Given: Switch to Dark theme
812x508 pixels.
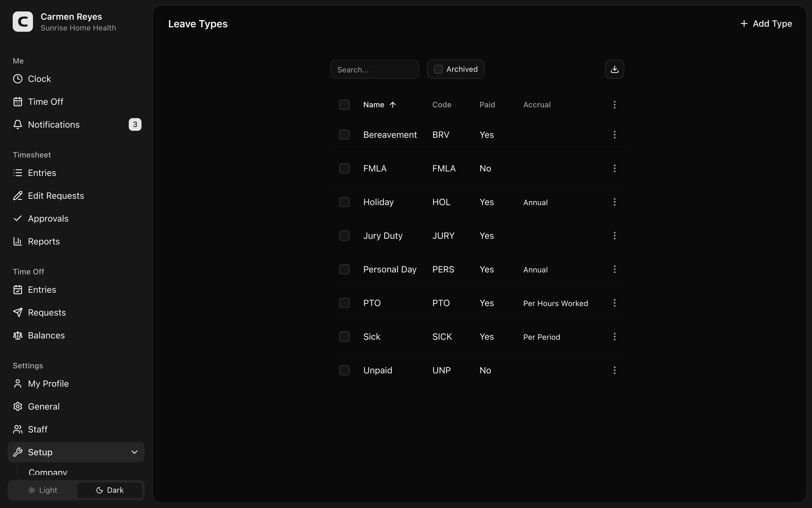Looking at the screenshot, I should (110, 490).
